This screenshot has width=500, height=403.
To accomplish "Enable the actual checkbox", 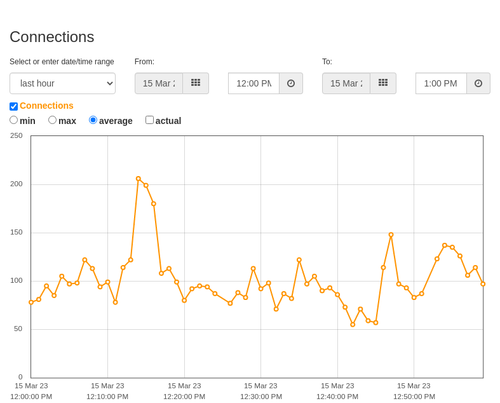I will [149, 120].
